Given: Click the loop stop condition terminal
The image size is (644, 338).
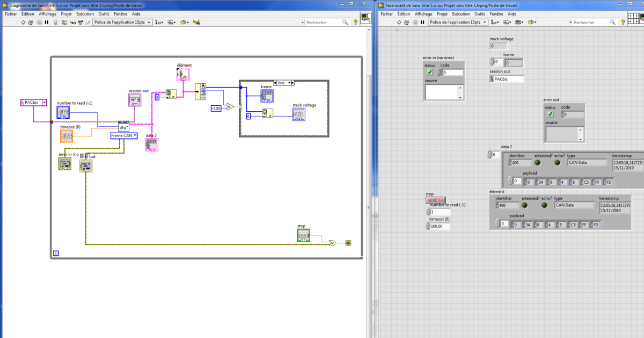Looking at the screenshot, I should pos(348,243).
